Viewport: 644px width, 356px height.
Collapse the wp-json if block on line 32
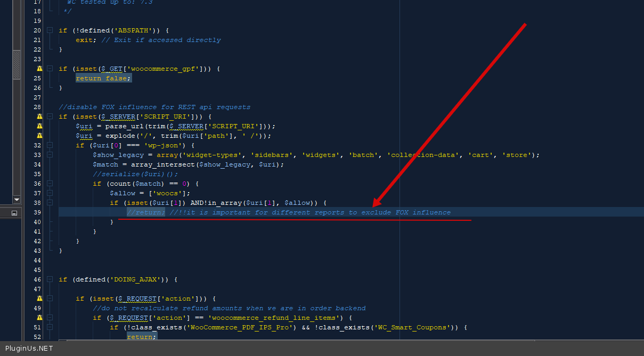pyautogui.click(x=50, y=145)
